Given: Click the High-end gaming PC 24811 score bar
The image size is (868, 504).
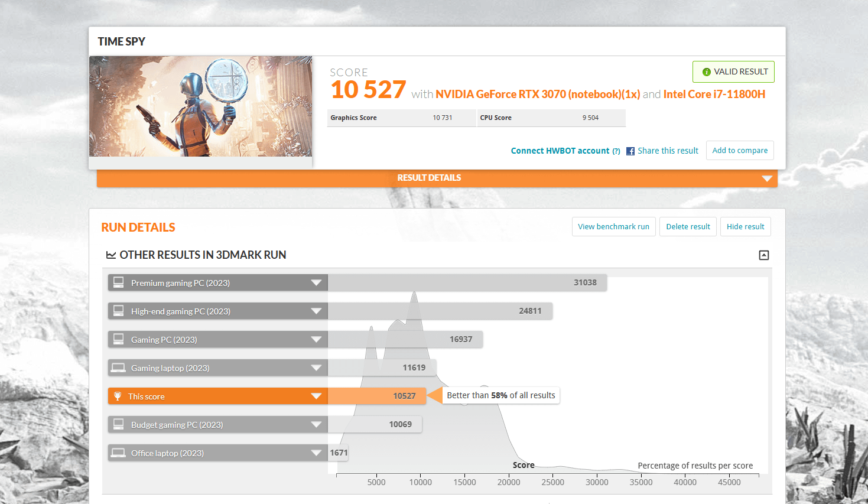Looking at the screenshot, I should coord(440,311).
